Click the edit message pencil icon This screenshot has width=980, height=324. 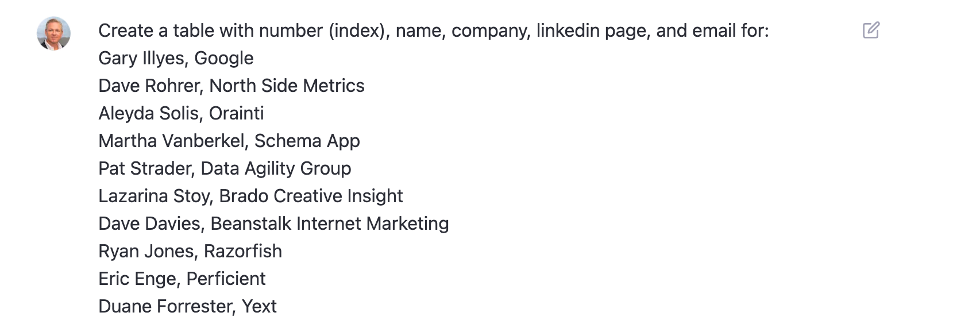(x=871, y=30)
